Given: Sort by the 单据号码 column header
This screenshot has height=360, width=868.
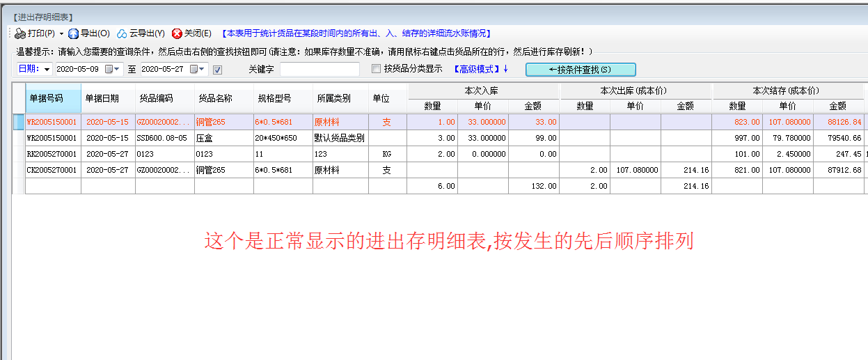Looking at the screenshot, I should click(x=46, y=98).
